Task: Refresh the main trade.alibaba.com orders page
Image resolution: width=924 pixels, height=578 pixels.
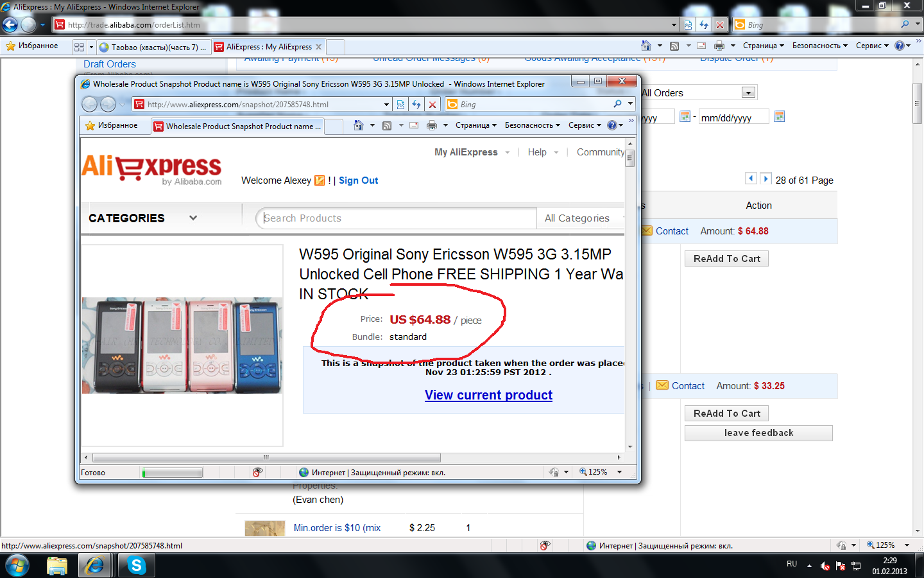Action: tap(704, 25)
